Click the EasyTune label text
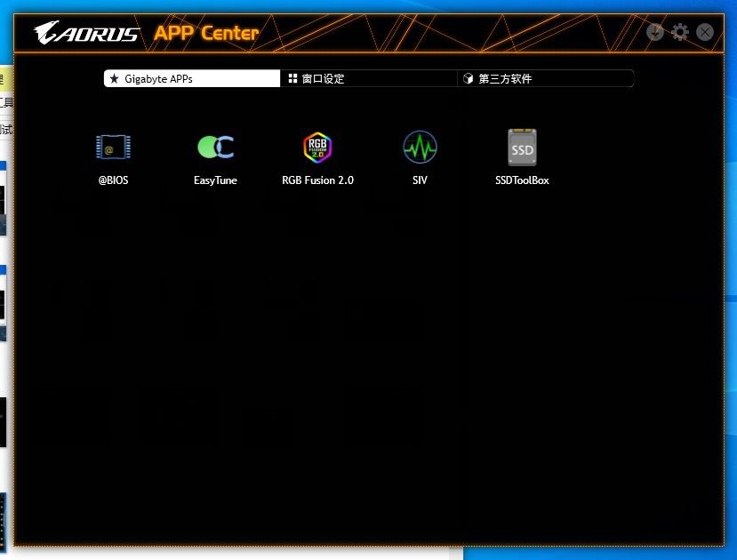 tap(215, 180)
